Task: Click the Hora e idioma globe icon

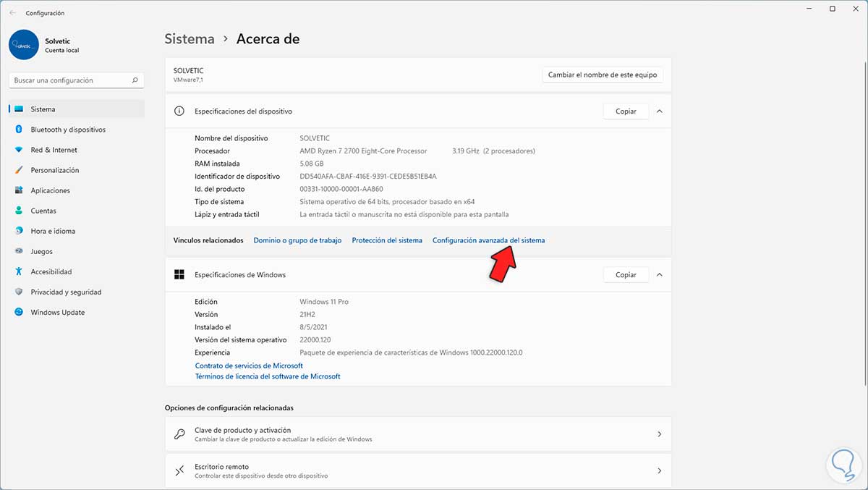Action: (x=20, y=231)
